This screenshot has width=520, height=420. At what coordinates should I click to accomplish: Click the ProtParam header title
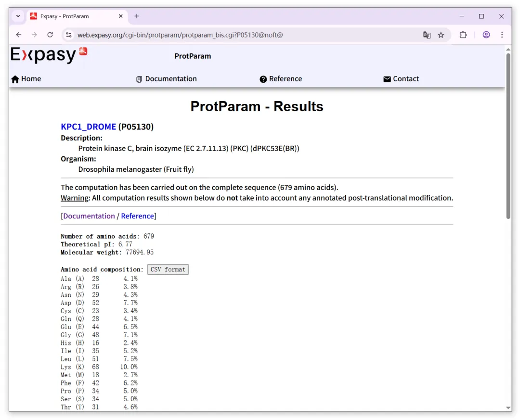193,56
